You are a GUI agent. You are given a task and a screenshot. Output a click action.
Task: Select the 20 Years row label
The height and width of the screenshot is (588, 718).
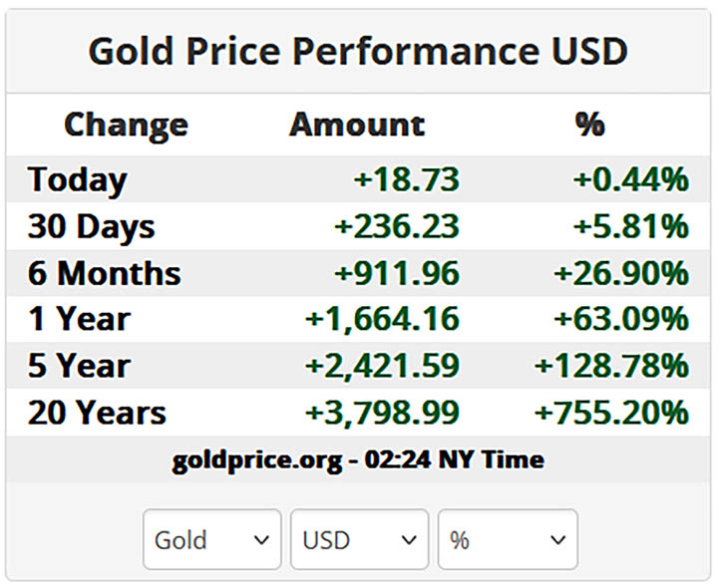pyautogui.click(x=97, y=413)
